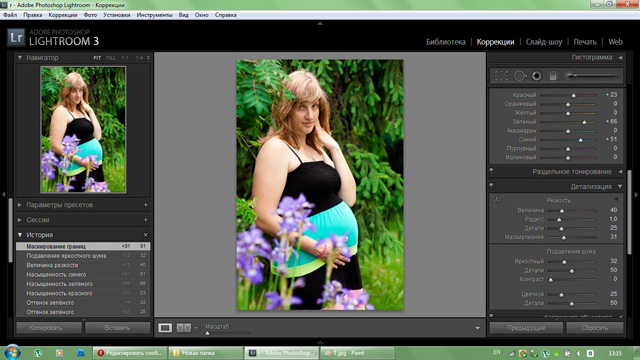640x360 pixels.
Task: Open 1.jpg - Paint taskbar window
Action: (x=358, y=353)
